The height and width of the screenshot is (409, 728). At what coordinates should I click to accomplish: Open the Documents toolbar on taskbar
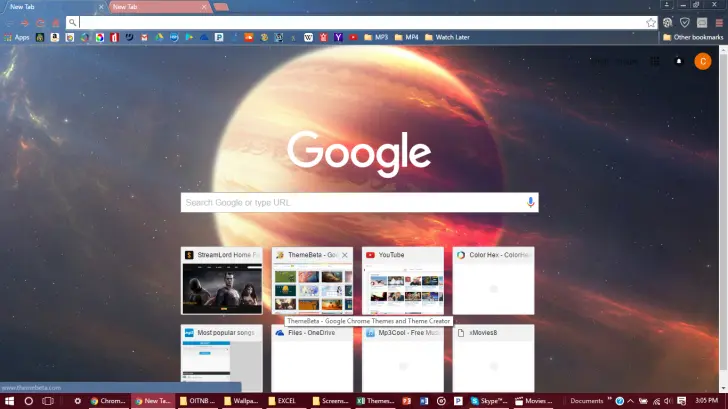pos(586,401)
